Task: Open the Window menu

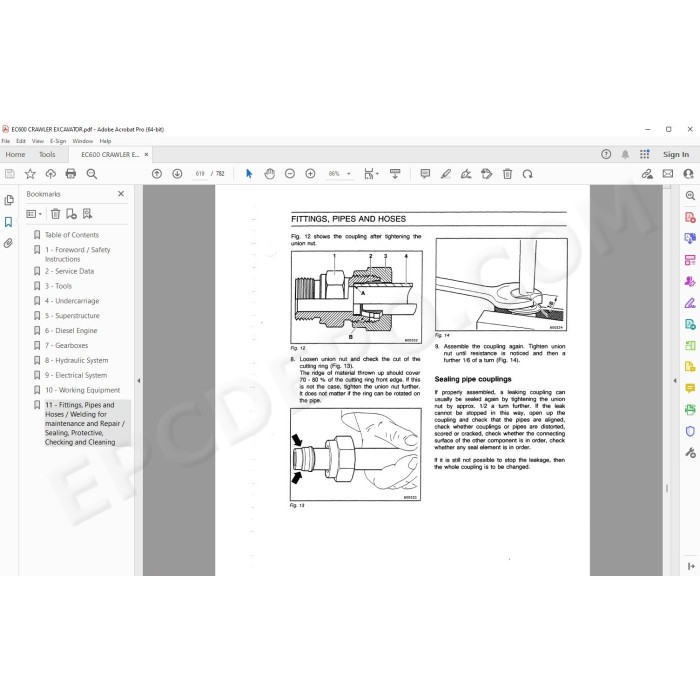Action: [x=83, y=141]
